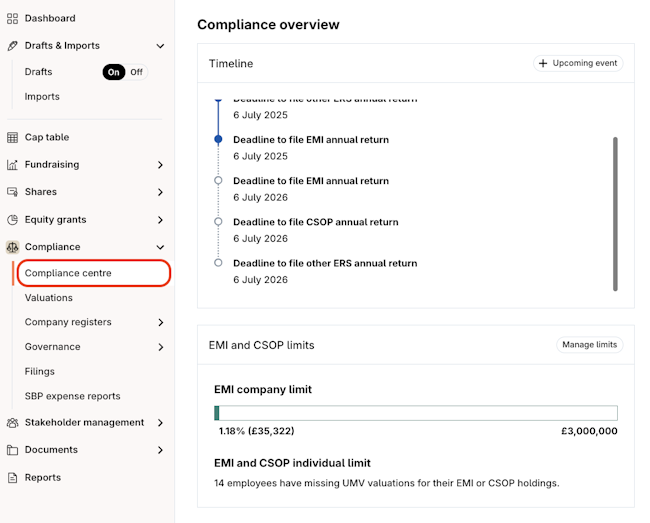Viewport: 650px width, 523px height.
Task: Click the Reports file icon
Action: pyautogui.click(x=13, y=477)
